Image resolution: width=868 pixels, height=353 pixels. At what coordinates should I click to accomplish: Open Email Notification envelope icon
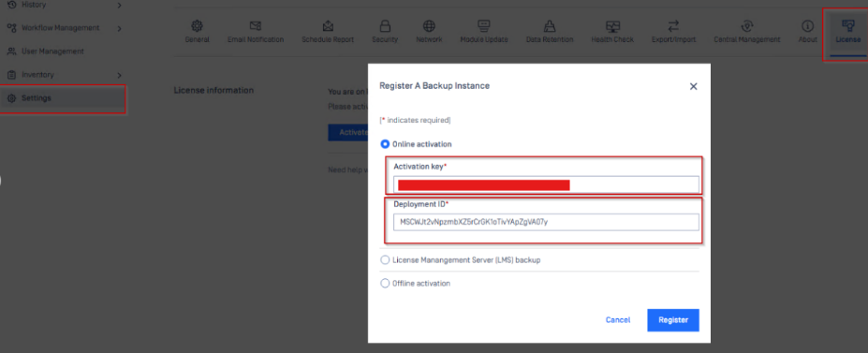click(256, 26)
